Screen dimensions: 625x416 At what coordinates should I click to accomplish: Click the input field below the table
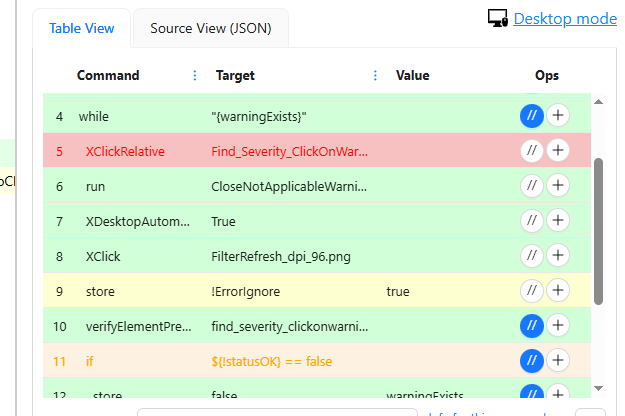pyautogui.click(x=277, y=412)
